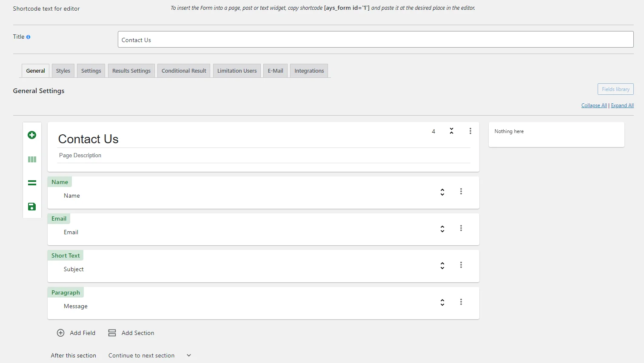Image resolution: width=644 pixels, height=363 pixels.
Task: Click the Page Description input
Action: point(264,156)
